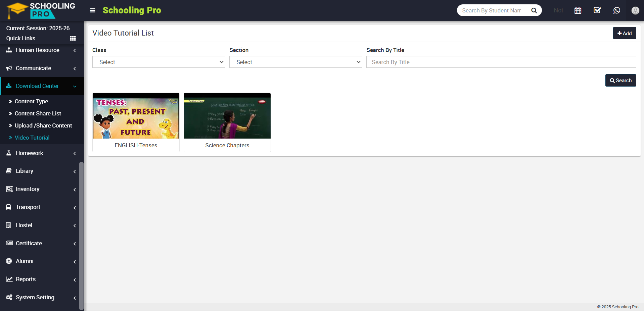Open the Tenses video thumbnail
644x311 pixels.
136,116
